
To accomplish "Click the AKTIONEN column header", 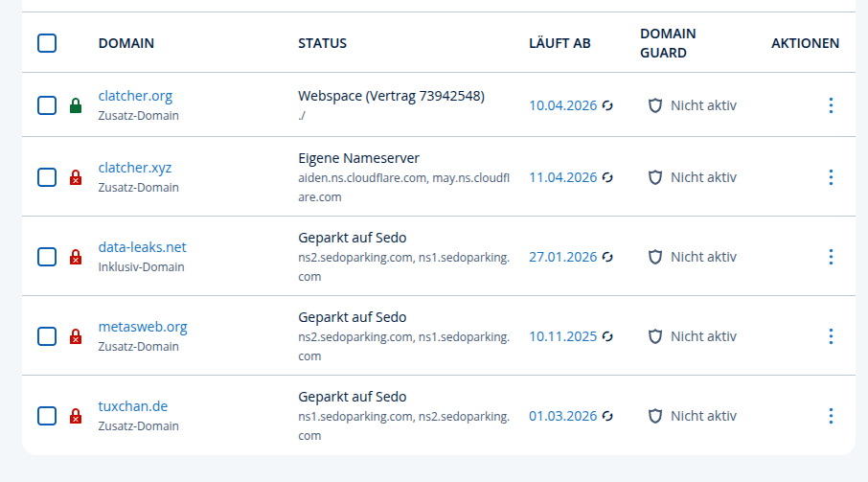I will click(x=806, y=43).
